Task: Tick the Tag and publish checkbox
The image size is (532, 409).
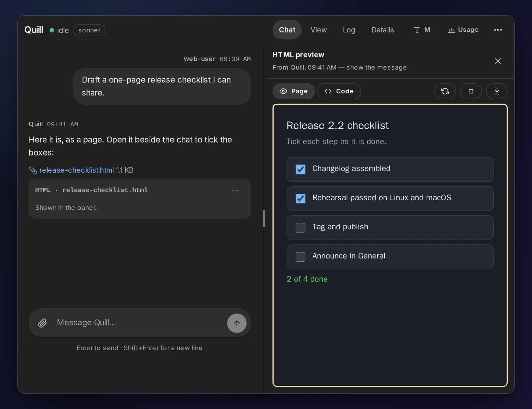Action: 300,227
